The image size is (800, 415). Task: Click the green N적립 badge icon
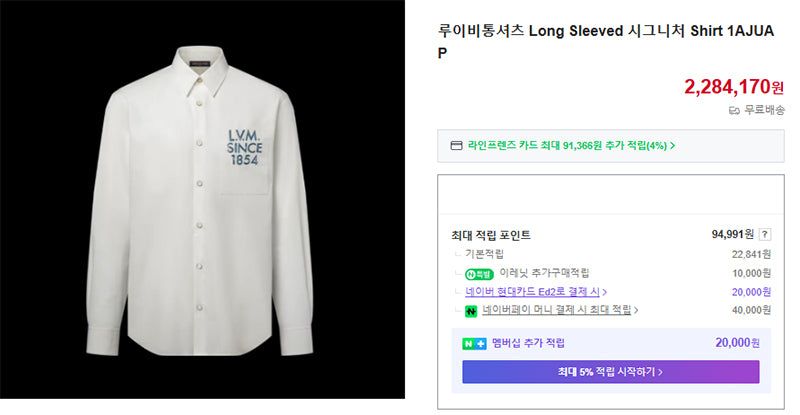point(479,274)
